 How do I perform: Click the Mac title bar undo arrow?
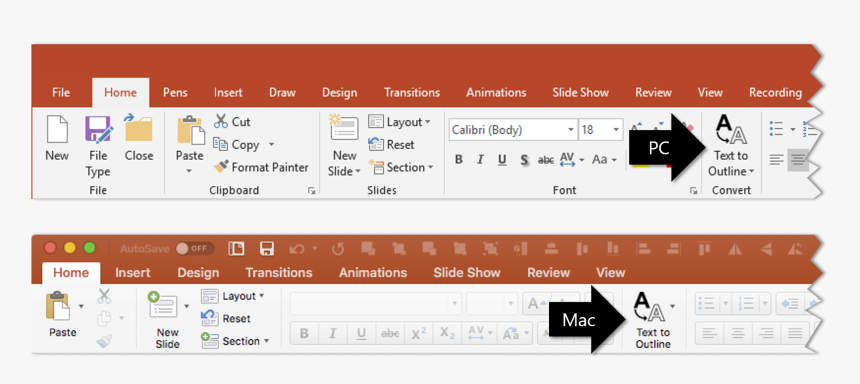[297, 249]
